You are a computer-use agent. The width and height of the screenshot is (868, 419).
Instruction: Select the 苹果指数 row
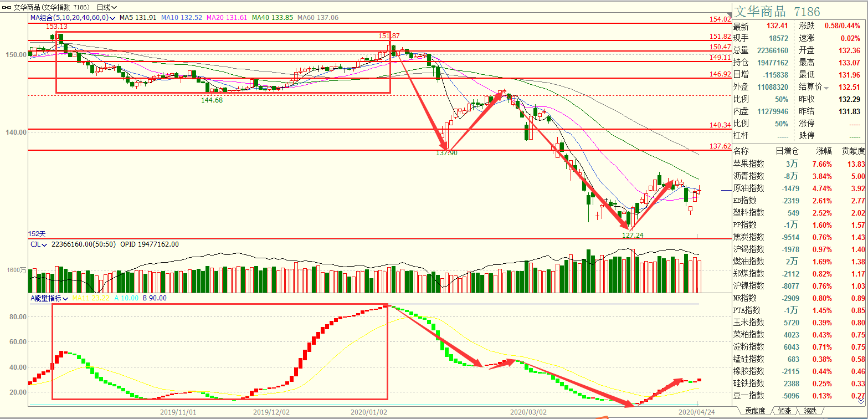click(x=799, y=164)
